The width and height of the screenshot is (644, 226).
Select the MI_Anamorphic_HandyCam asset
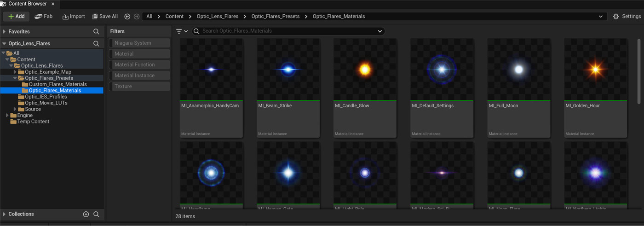[x=211, y=88]
